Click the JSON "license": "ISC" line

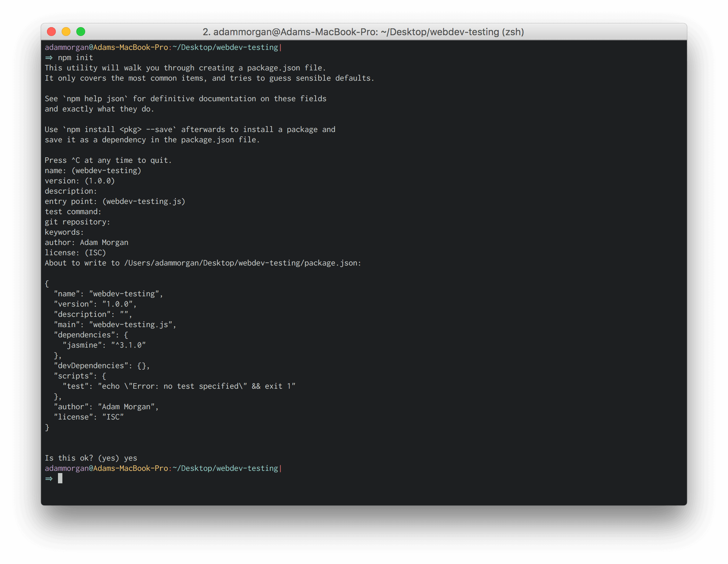89,417
